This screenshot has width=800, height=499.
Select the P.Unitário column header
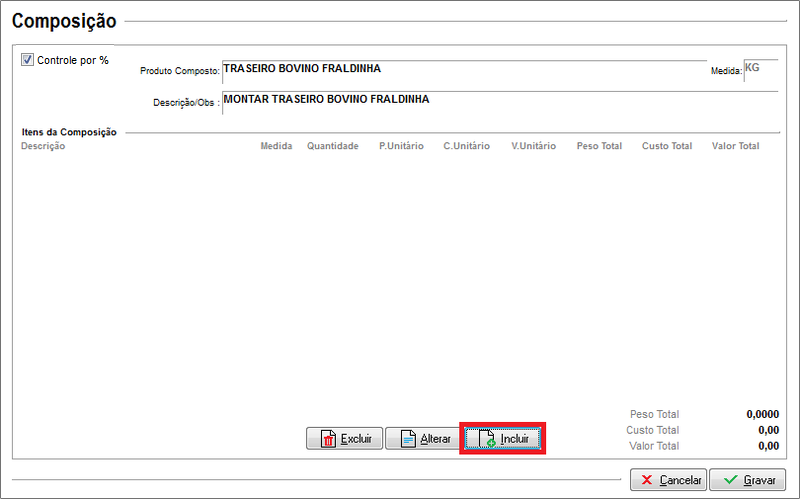(402, 146)
